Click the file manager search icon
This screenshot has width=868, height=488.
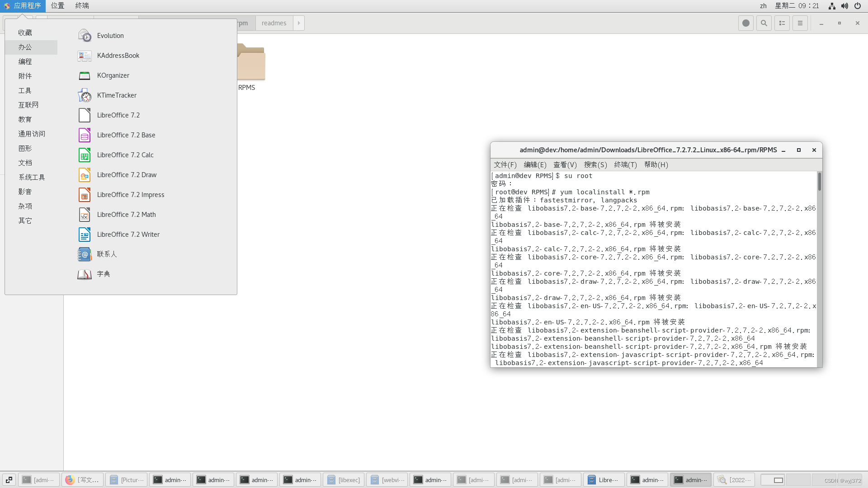click(764, 23)
